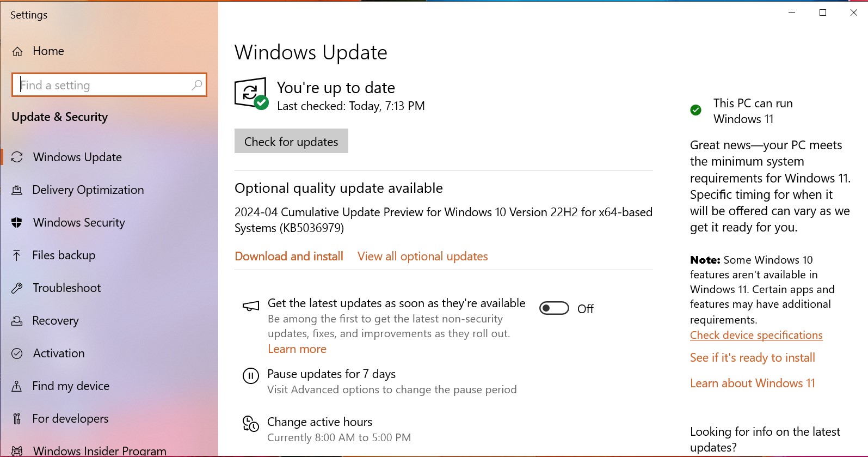Viewport: 868px width, 457px height.
Task: Open View all optional updates
Action: click(x=422, y=256)
